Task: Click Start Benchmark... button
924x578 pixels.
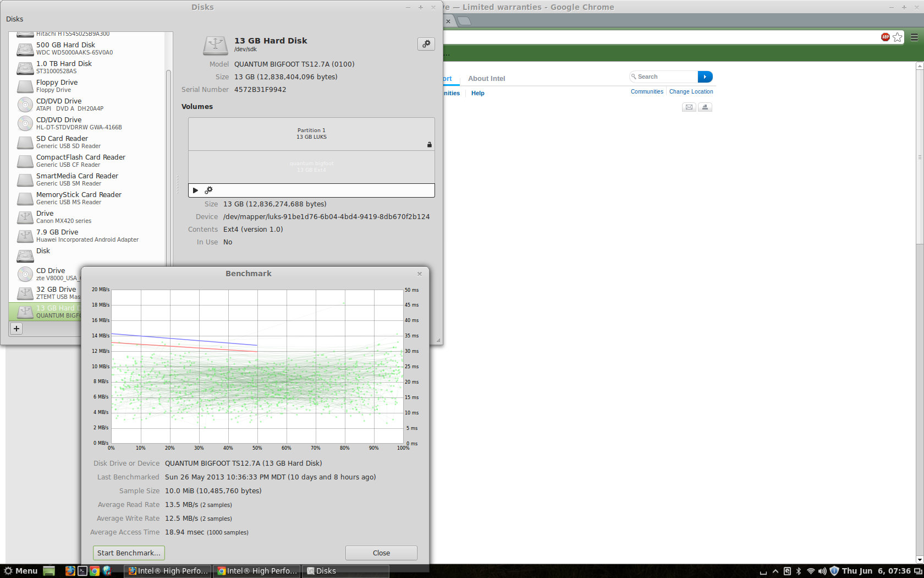Action: pos(129,553)
